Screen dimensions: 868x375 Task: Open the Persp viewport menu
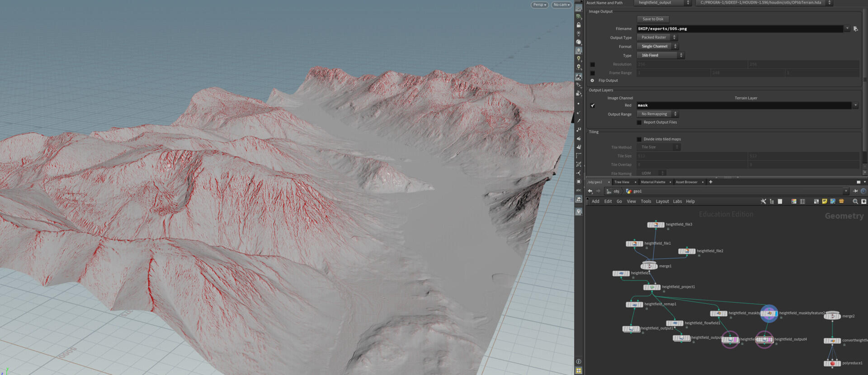[x=539, y=5]
